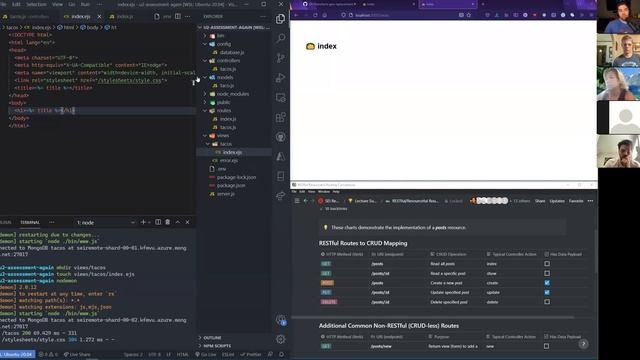Open the '1: node' terminal selector dropdown
Viewport: 640px width, 360px height.
point(105,222)
